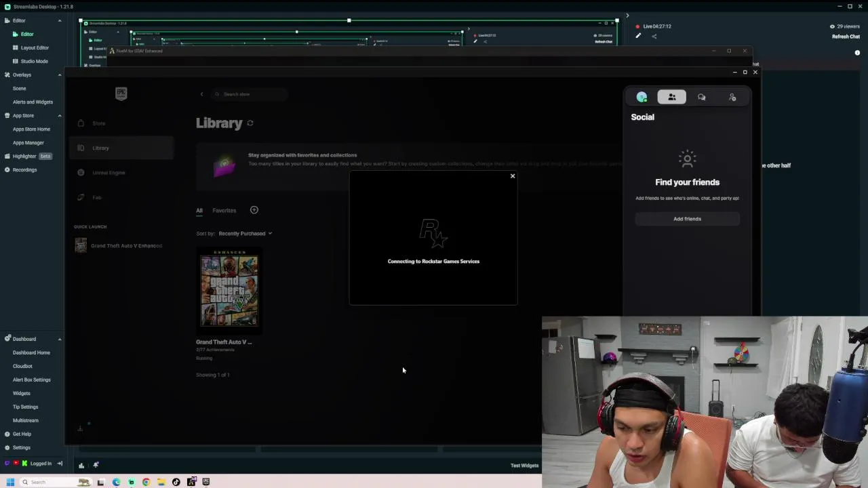868x488 pixels.
Task: Open the Epic downloads icon in sidebar
Action: [x=80, y=428]
